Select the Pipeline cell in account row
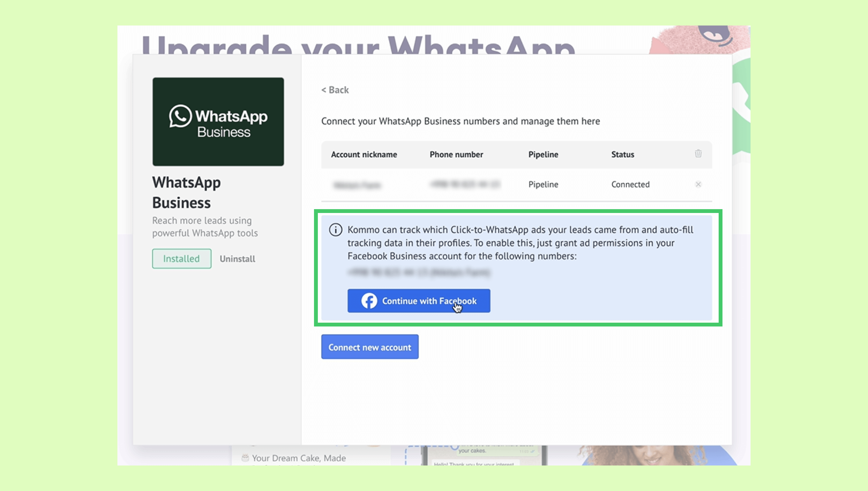Image resolution: width=868 pixels, height=491 pixels. (543, 185)
